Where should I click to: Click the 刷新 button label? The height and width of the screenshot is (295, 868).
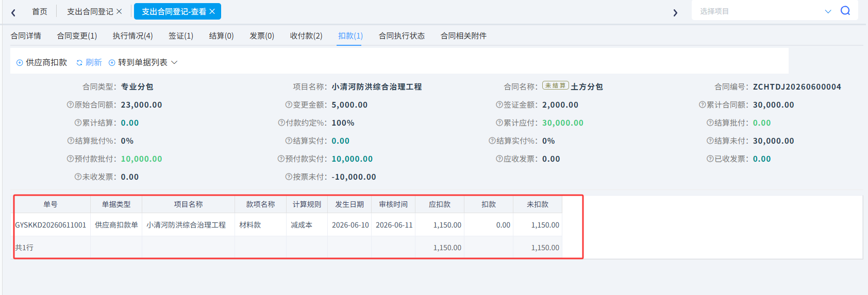pos(94,62)
